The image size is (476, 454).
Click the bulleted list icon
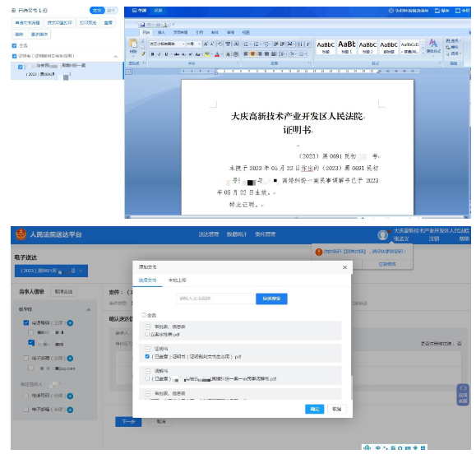[247, 44]
